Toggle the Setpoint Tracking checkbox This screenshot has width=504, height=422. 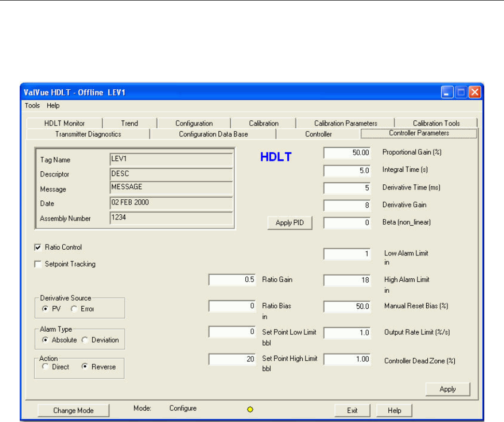tap(38, 264)
